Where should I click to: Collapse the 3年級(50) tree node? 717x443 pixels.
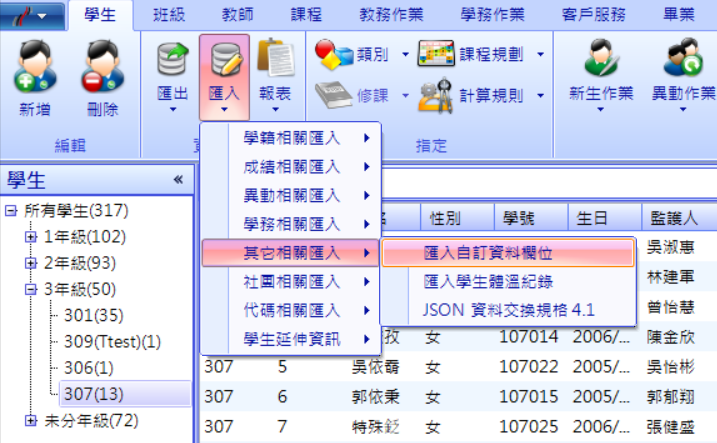[x=30, y=289]
